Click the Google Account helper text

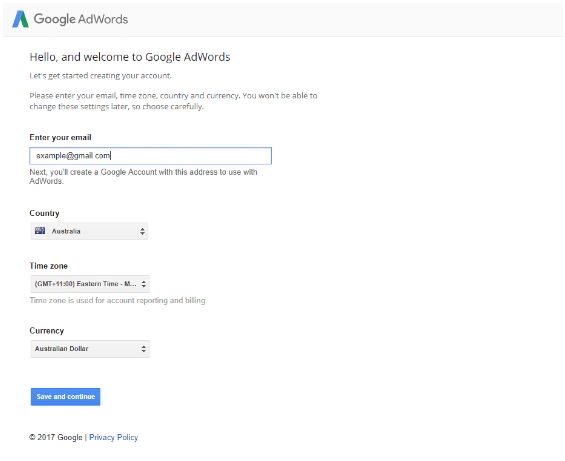click(143, 176)
